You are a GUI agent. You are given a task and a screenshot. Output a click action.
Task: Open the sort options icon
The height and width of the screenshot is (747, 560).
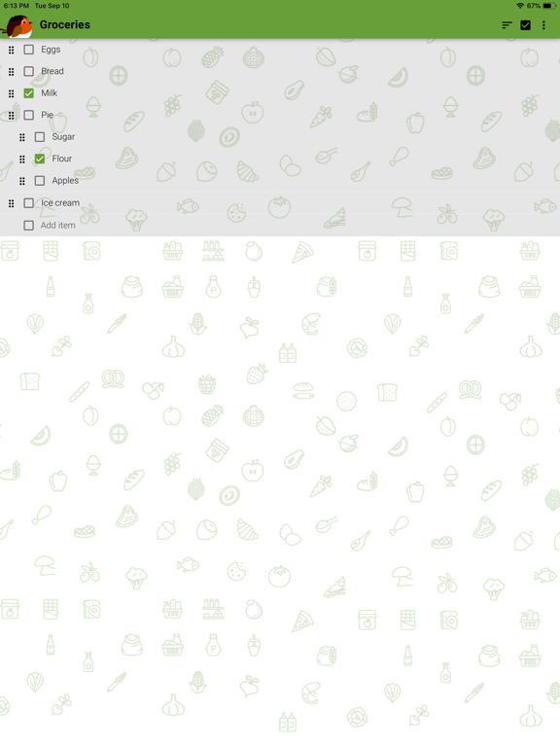coord(507,25)
